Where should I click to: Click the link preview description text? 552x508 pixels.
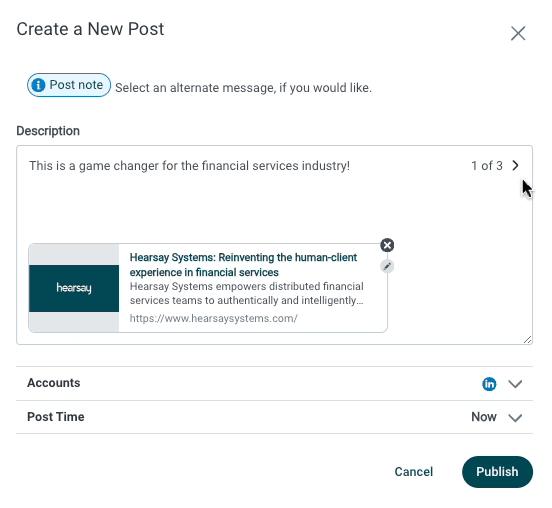coord(246,293)
